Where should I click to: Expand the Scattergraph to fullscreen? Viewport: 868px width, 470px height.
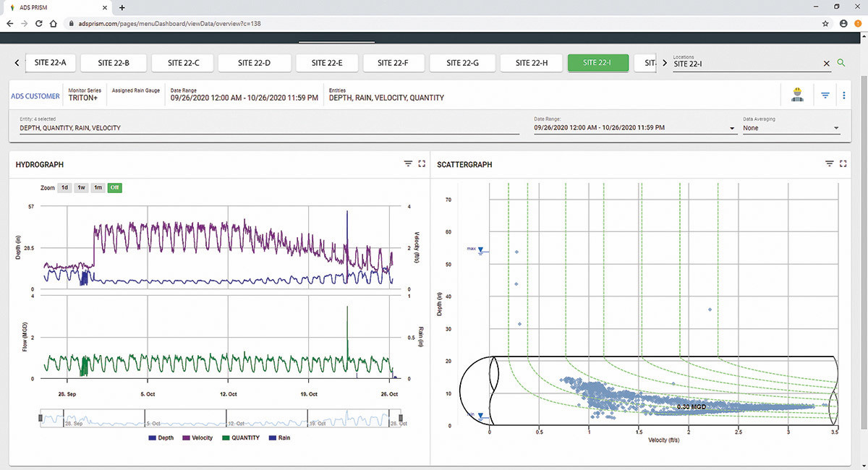point(843,164)
